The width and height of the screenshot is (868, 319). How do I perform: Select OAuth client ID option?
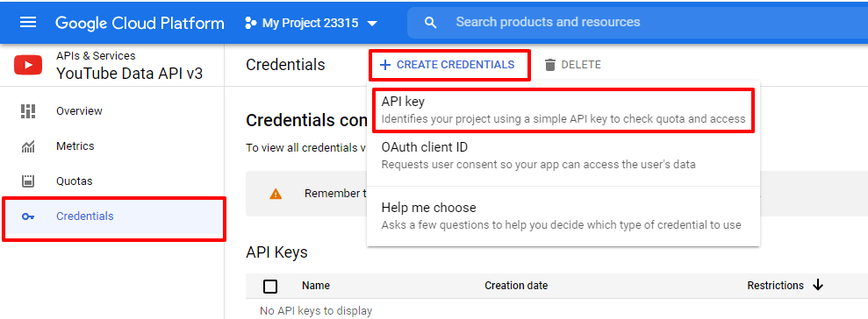point(563,155)
